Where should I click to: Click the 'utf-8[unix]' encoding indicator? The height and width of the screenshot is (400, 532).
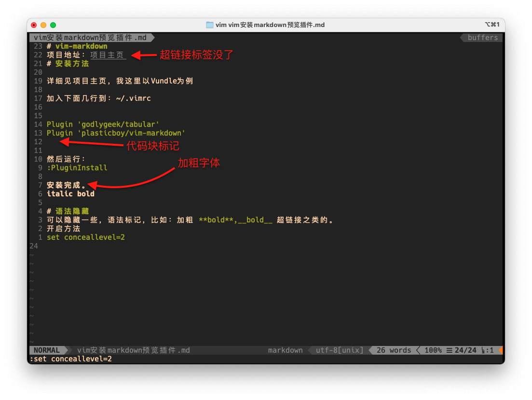[340, 350]
